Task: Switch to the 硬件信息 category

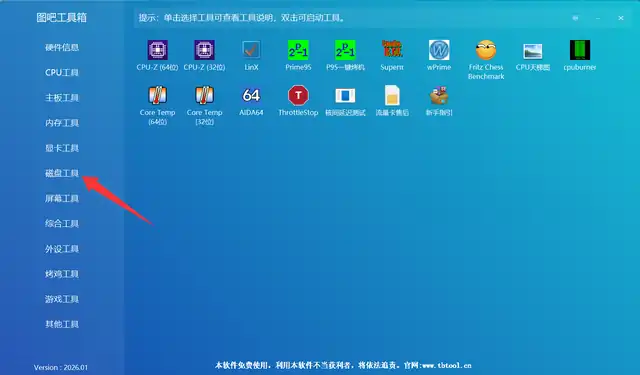Action: [62, 47]
